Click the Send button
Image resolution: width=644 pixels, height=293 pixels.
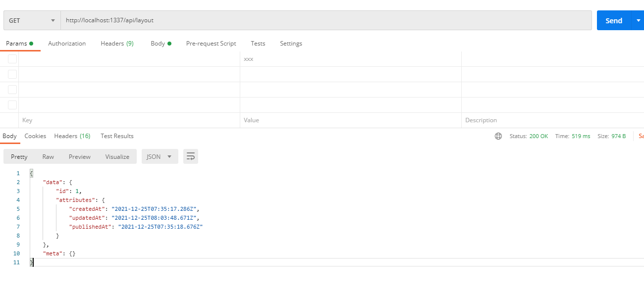point(613,20)
